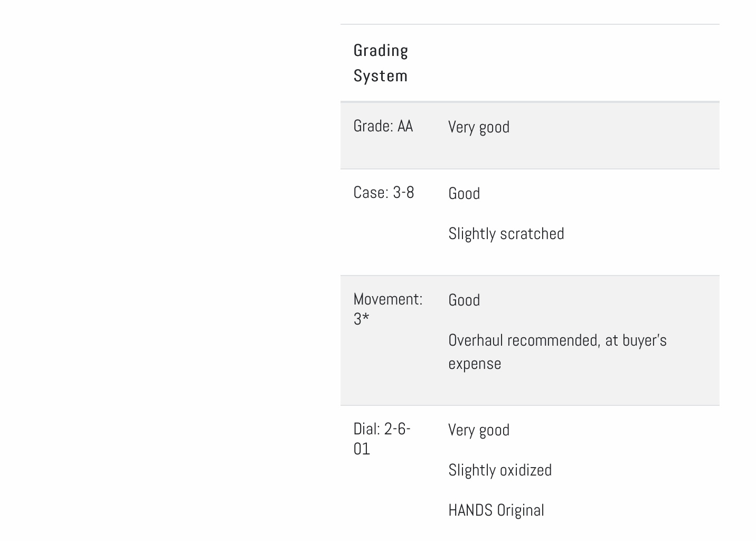Click the "3*" movement grade value
Viewport: 756px width, 541px height.
point(361,319)
